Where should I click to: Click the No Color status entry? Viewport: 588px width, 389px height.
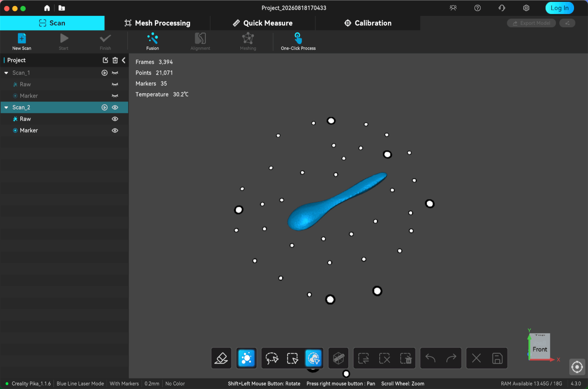(175, 383)
